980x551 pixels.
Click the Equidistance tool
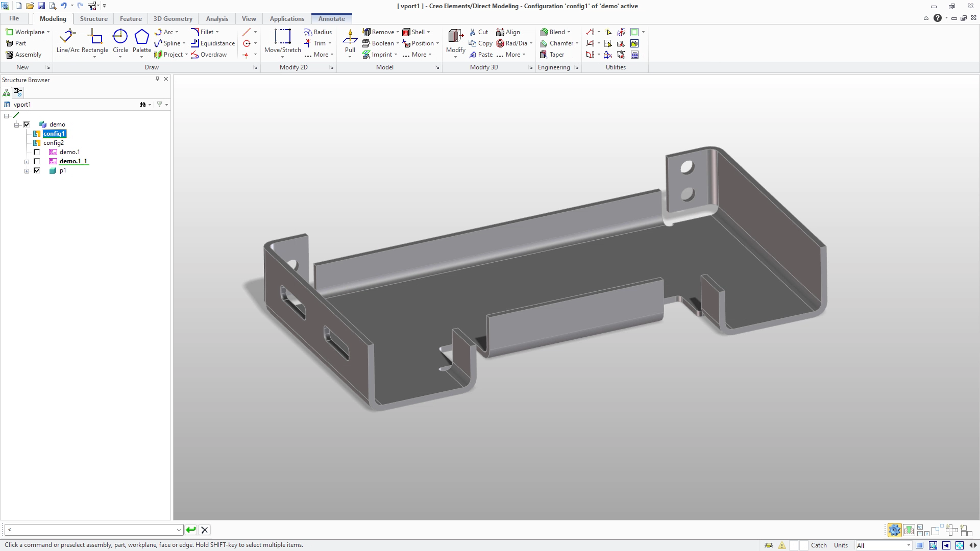coord(213,43)
